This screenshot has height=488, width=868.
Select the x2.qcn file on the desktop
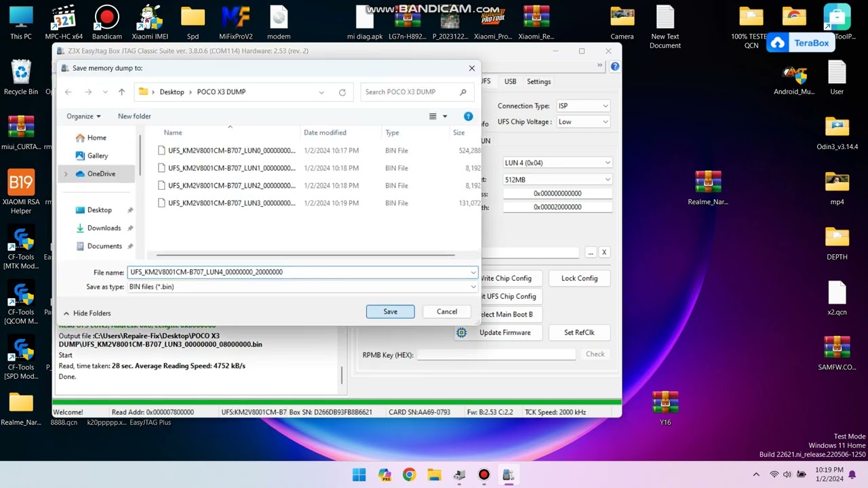pyautogui.click(x=837, y=298)
